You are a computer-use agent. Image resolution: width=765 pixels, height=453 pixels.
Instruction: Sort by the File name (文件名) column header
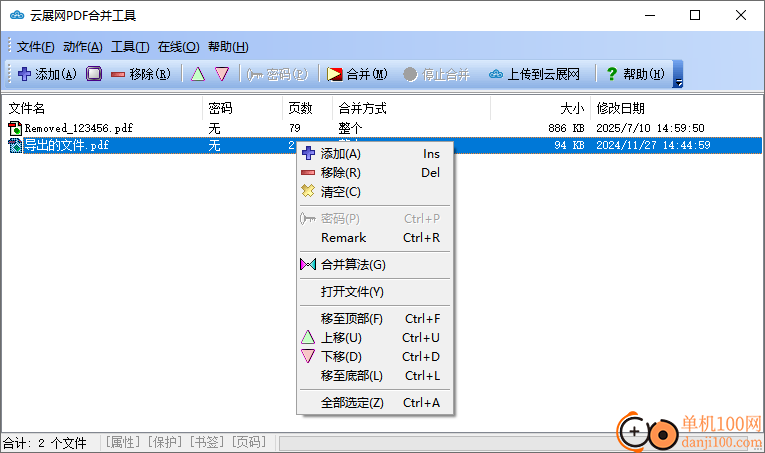102,108
